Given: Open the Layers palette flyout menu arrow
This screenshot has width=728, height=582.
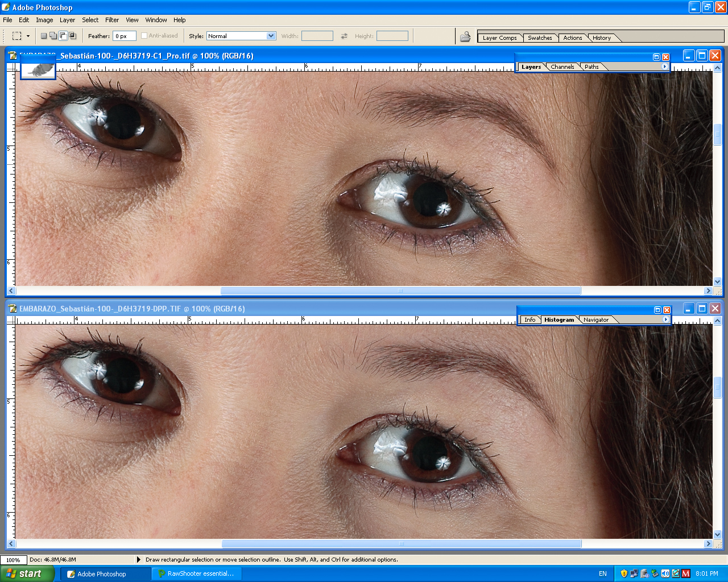Looking at the screenshot, I should pyautogui.click(x=664, y=66).
